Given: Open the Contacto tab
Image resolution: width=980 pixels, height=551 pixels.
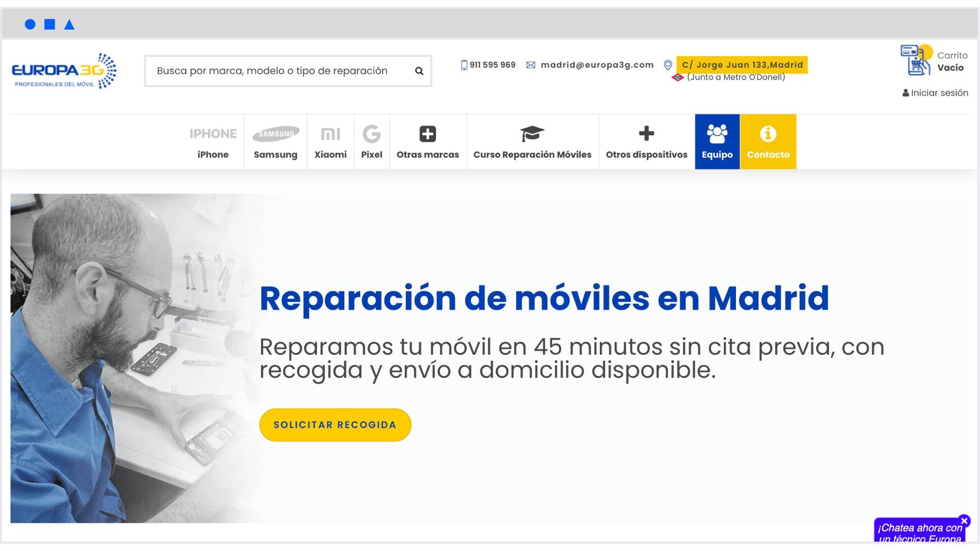Looking at the screenshot, I should tap(768, 142).
